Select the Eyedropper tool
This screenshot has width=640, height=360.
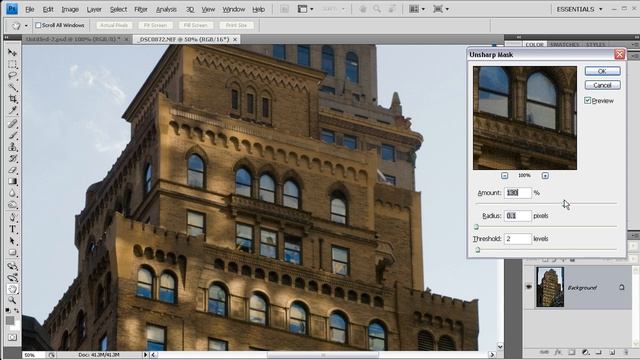point(12,110)
